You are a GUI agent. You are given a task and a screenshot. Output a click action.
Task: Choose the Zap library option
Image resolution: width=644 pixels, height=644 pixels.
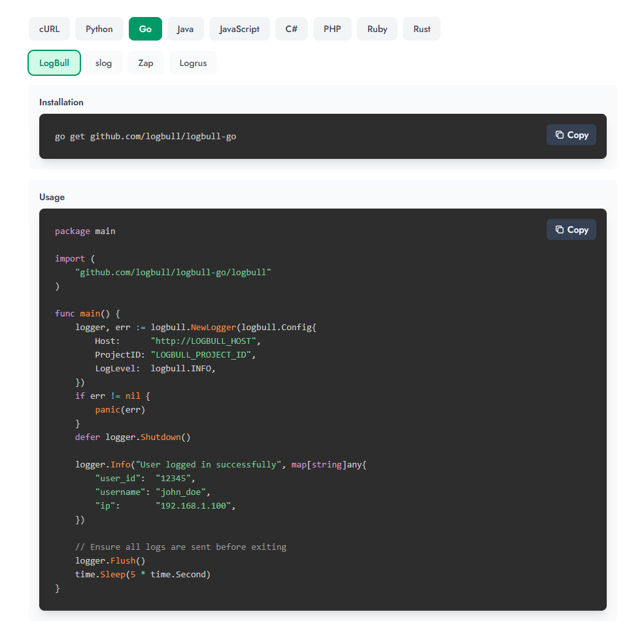coord(146,63)
